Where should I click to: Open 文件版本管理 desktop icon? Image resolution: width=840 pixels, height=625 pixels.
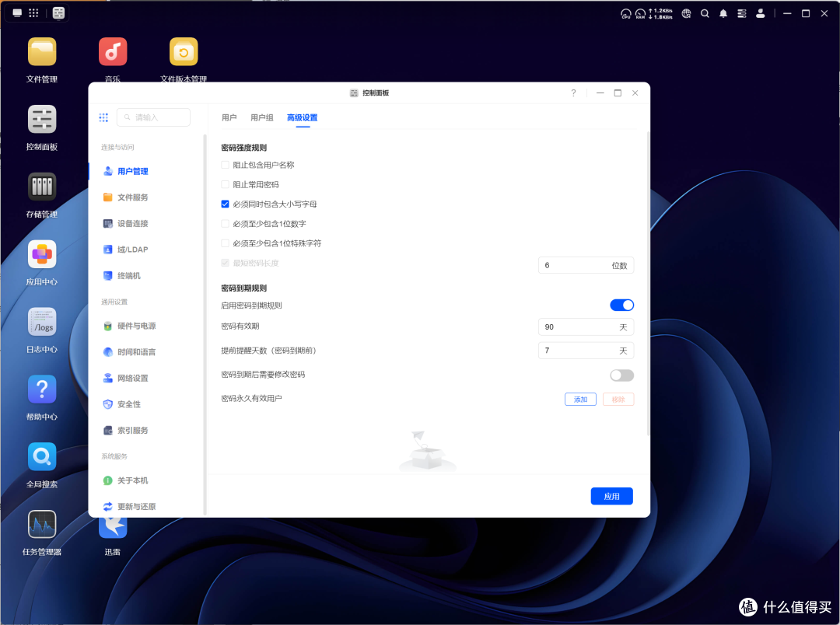[184, 52]
